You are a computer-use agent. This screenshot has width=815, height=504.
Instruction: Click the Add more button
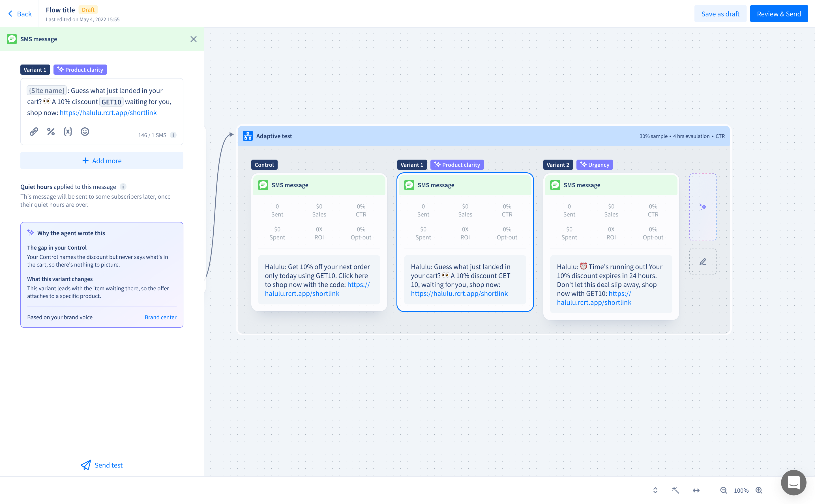[x=102, y=161]
